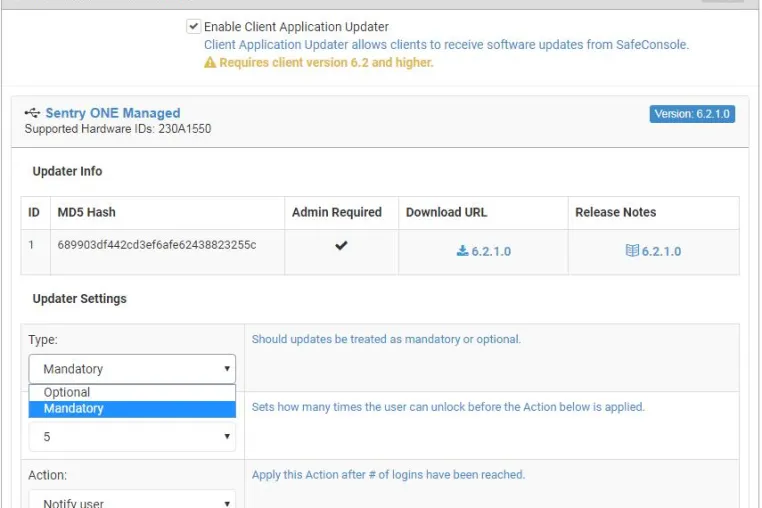Click the Version: 6.2.1.0 badge

pyautogui.click(x=692, y=114)
